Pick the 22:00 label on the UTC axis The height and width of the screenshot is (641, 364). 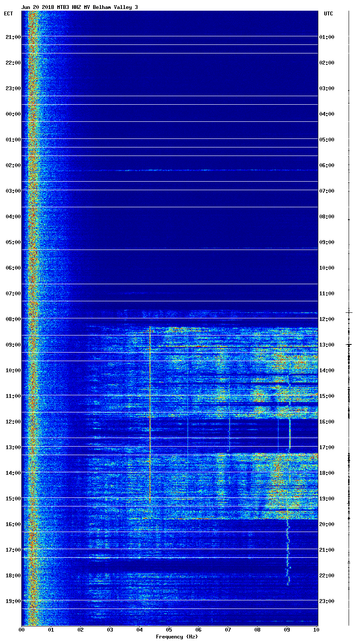coord(327,576)
